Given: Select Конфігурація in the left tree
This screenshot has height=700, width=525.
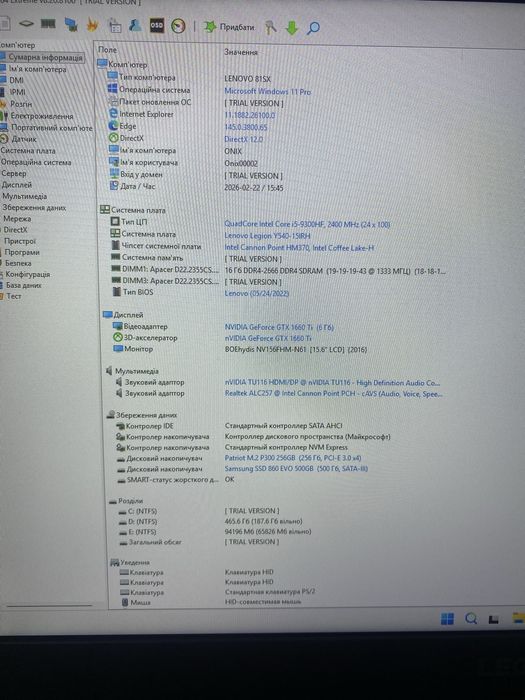Looking at the screenshot, I should pyautogui.click(x=28, y=274).
